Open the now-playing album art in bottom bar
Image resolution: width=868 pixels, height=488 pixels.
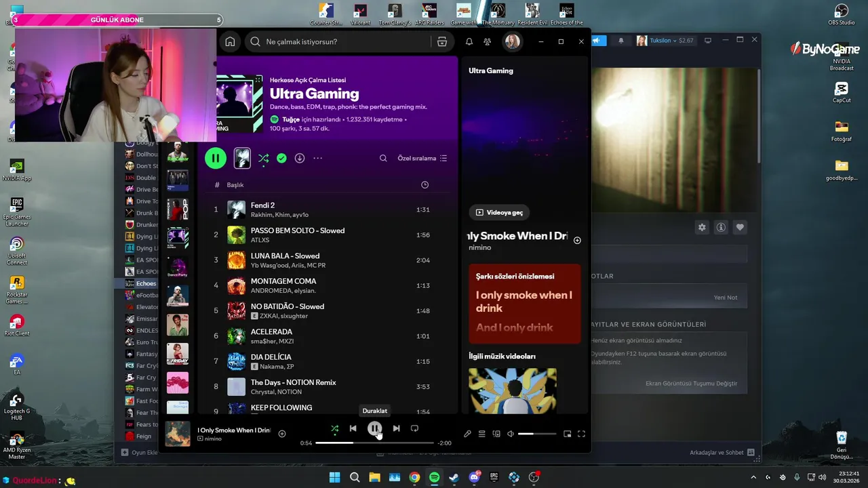coord(178,434)
